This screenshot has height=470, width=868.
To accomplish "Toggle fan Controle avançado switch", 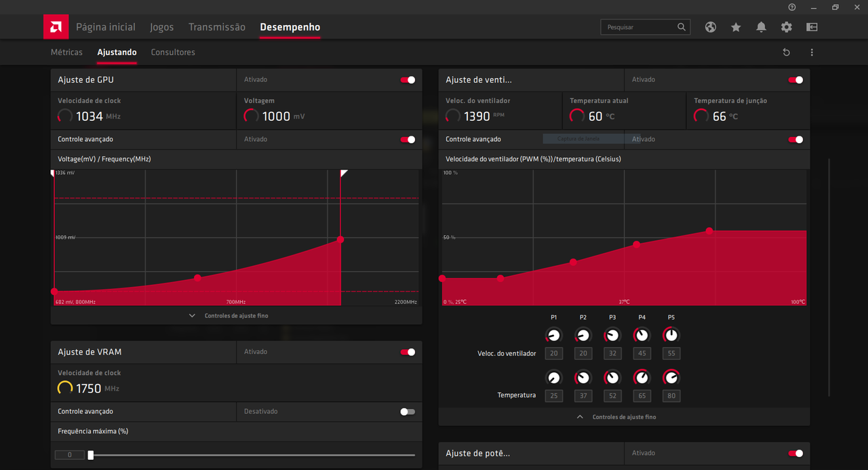I will pos(795,140).
